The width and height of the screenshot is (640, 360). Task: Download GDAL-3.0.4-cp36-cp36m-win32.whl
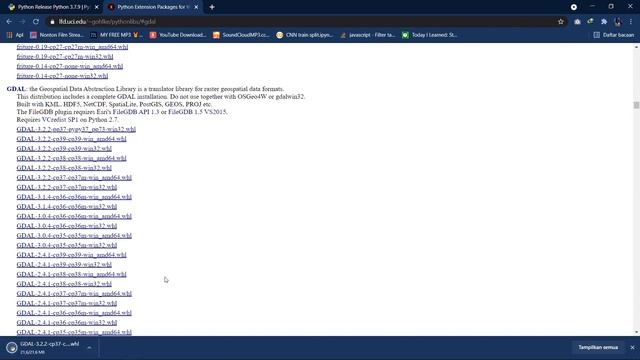[x=67, y=226]
